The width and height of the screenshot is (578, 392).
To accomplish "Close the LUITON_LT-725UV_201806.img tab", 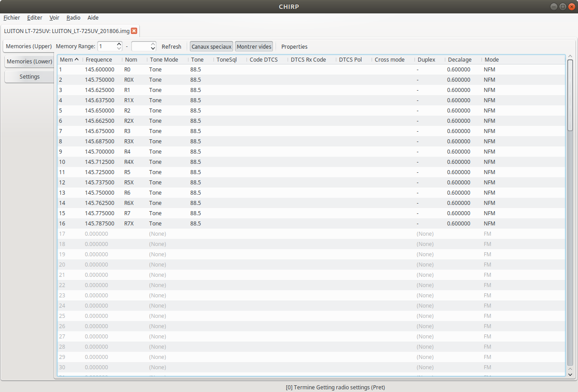I will click(x=134, y=31).
